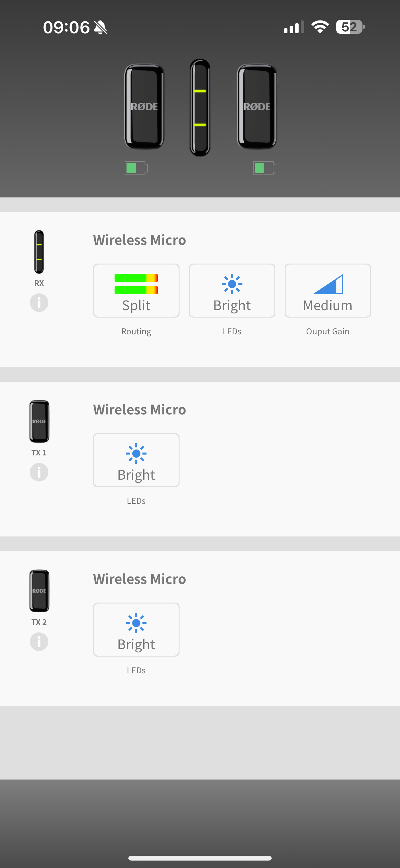Image resolution: width=400 pixels, height=868 pixels.
Task: Toggle the Split routing mode
Action: click(136, 291)
